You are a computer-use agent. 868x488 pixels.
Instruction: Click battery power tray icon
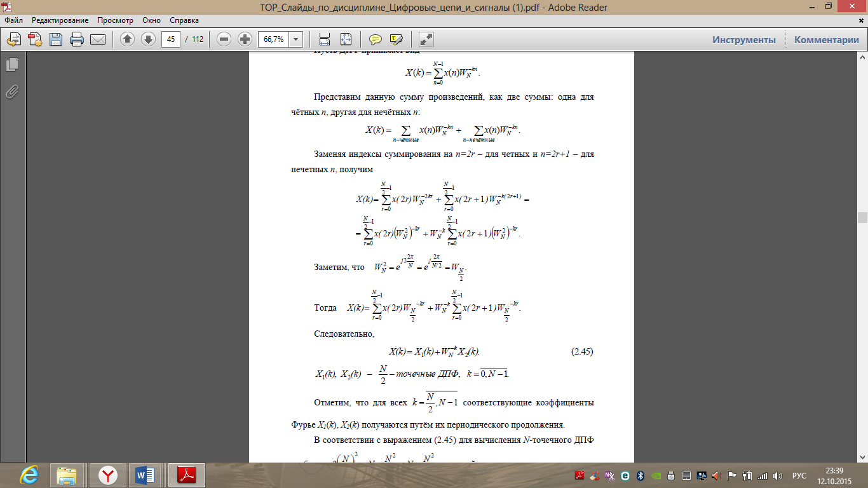tap(747, 475)
